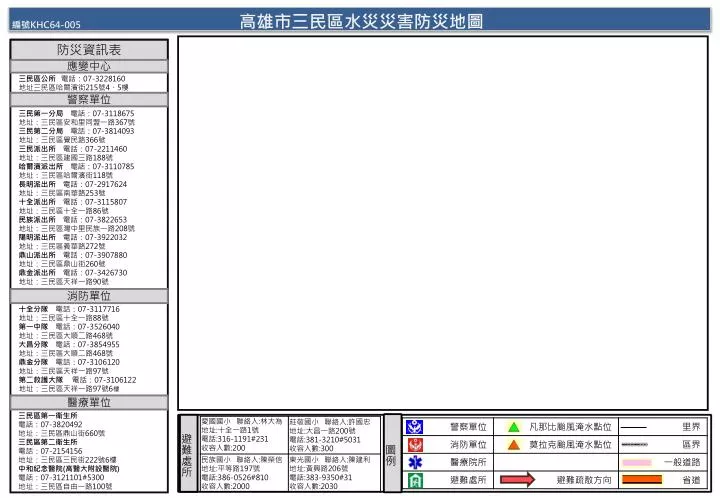Viewport: 720px width, 498px height.
Task: Click the 凡那比颱風淹水點位 legend label
Action: 570,427
